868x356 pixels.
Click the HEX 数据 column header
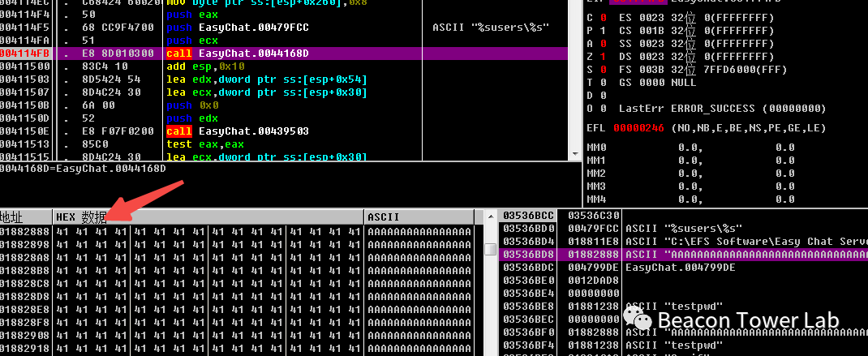[x=208, y=217]
